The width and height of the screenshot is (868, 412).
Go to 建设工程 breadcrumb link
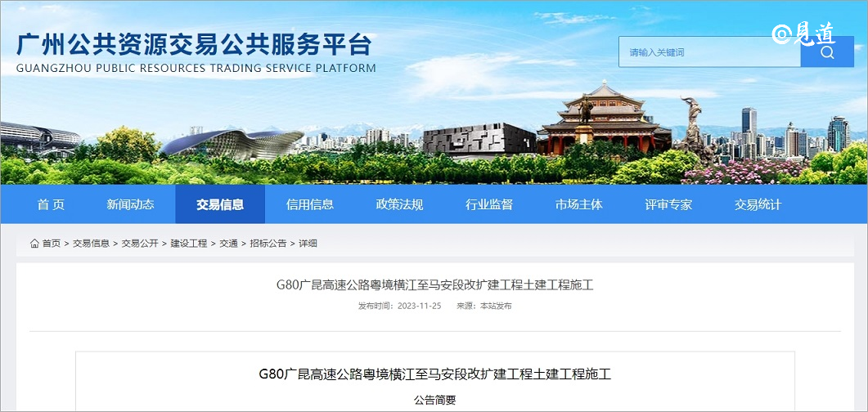click(189, 244)
